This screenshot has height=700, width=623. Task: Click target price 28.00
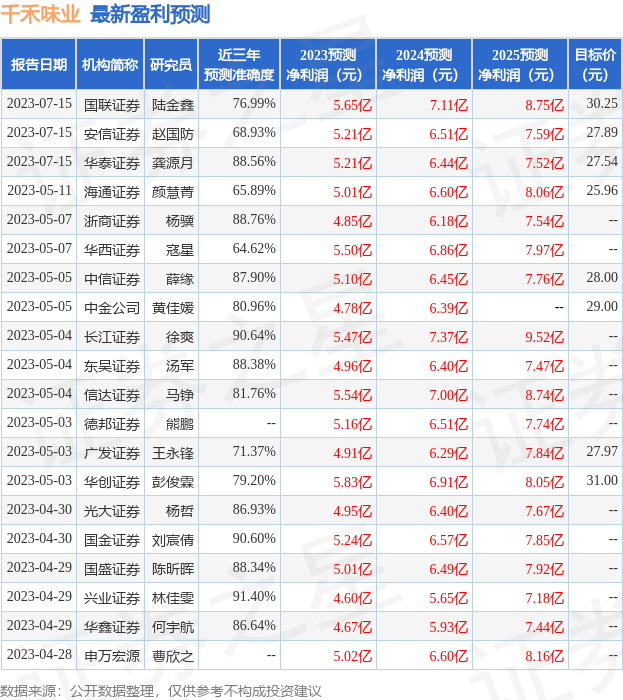tap(602, 278)
